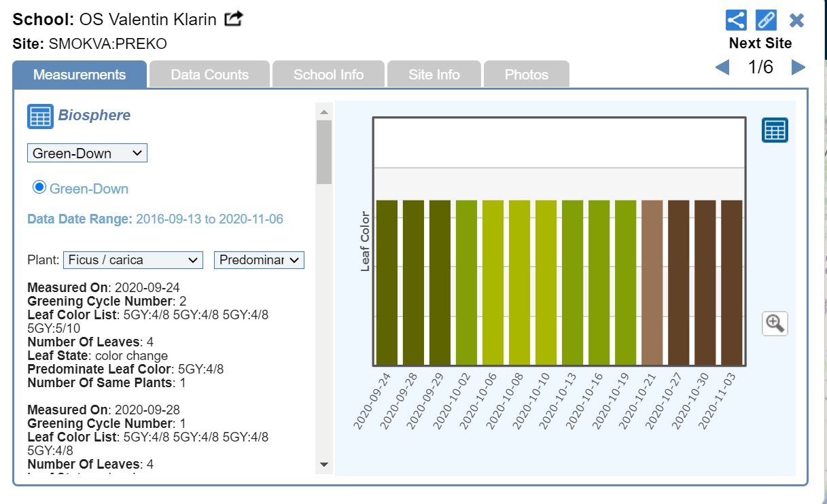The width and height of the screenshot is (827, 504).
Task: Click the 2020-10-21 light brown bar
Action: click(x=652, y=283)
